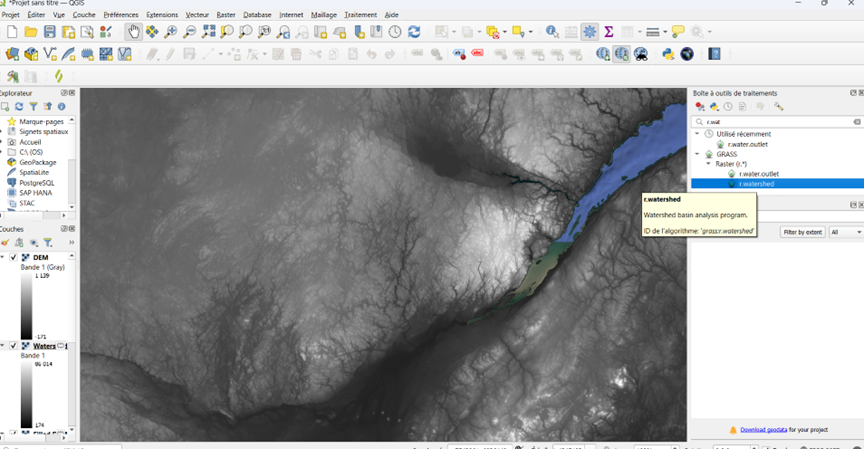Screen dimensions: 864x449
Task: Collapse the Utilisé récemment tree group
Action: (697, 134)
